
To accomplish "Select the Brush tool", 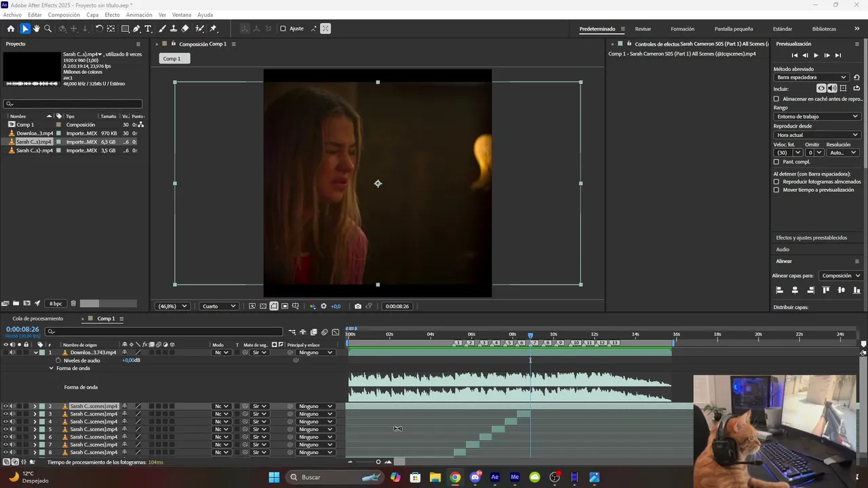I will click(162, 28).
